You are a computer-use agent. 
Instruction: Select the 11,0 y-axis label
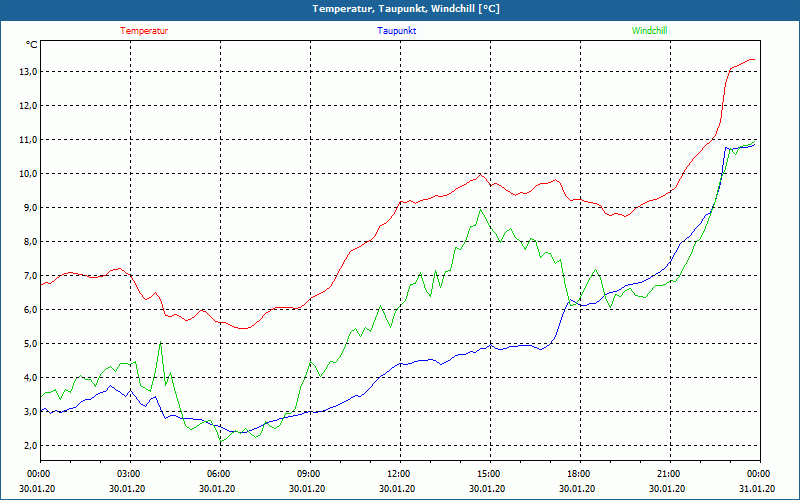[28, 140]
